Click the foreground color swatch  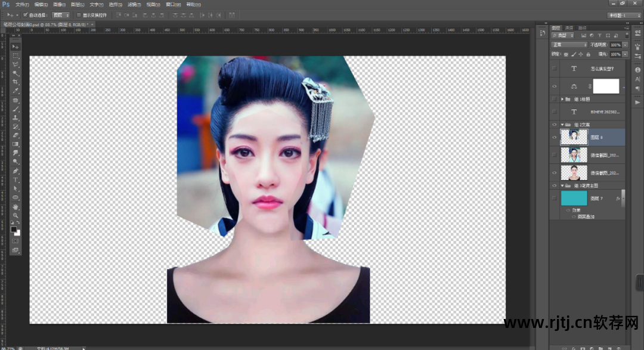click(14, 229)
